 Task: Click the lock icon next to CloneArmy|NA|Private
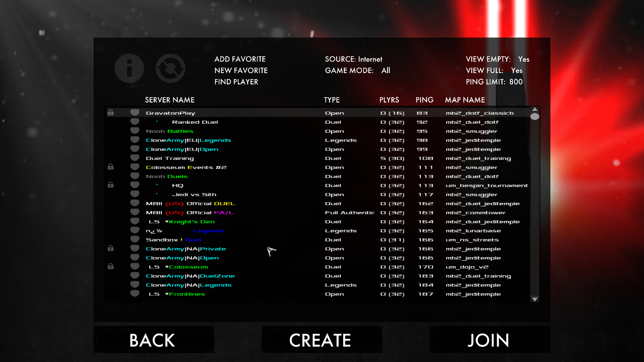[x=111, y=248]
